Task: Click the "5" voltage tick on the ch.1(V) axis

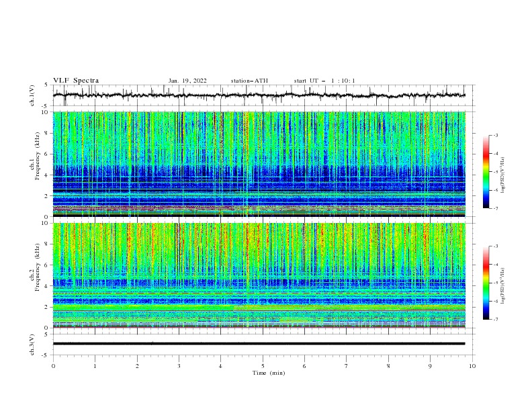Action: (46, 85)
